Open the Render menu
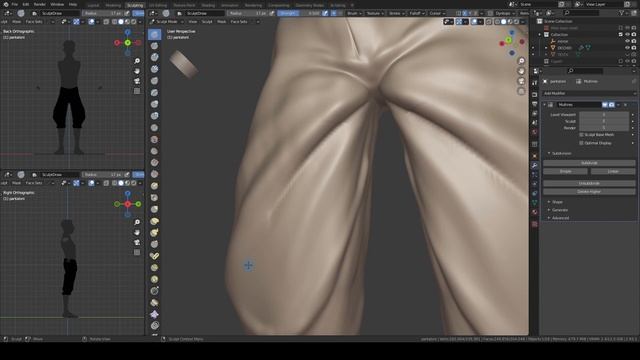Viewport: 640px width, 360px height. point(40,4)
